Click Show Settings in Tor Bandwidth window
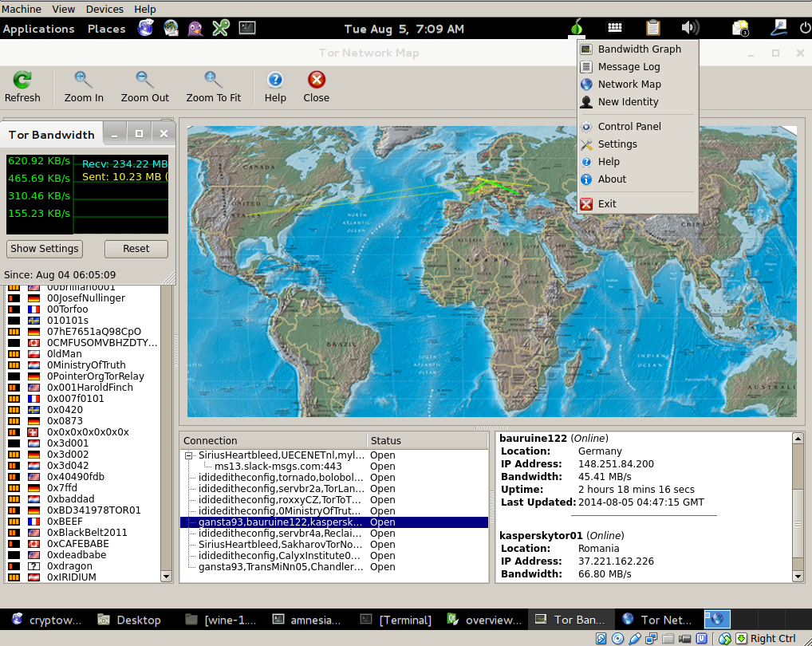 click(x=45, y=249)
